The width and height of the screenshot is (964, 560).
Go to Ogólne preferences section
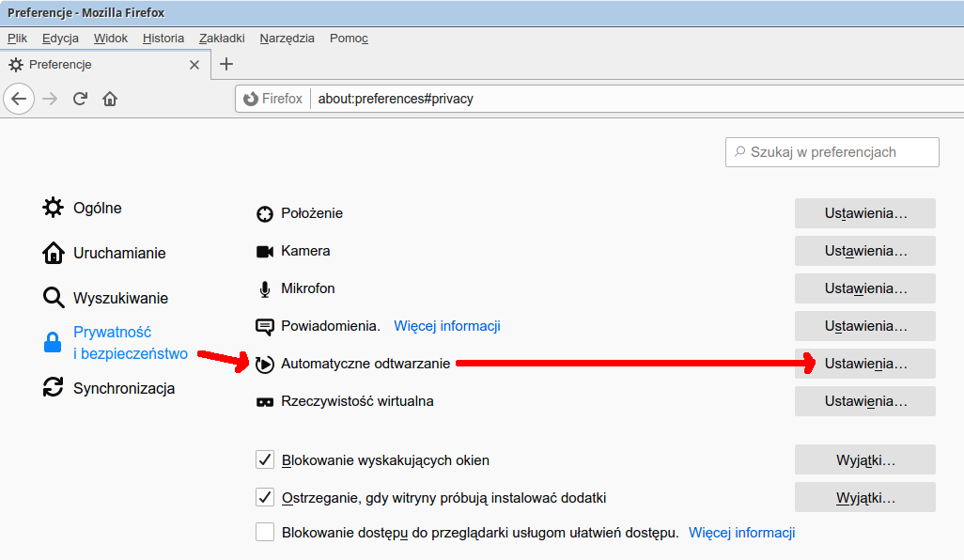82,208
